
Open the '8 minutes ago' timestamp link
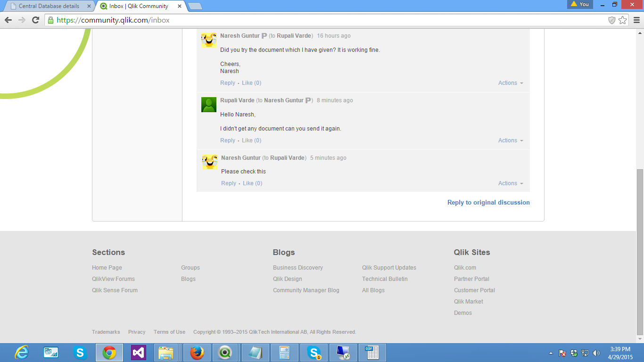[335, 100]
